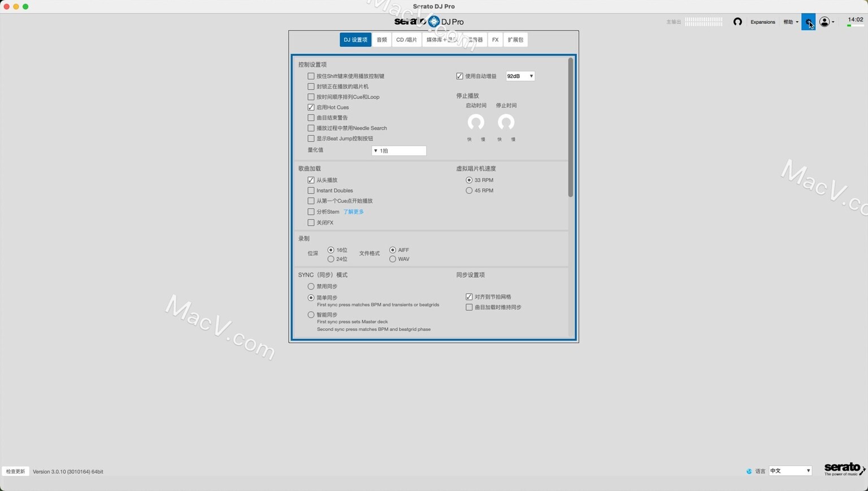Toggle 按时间顺序排列Cue和Loop checkbox

coord(311,97)
